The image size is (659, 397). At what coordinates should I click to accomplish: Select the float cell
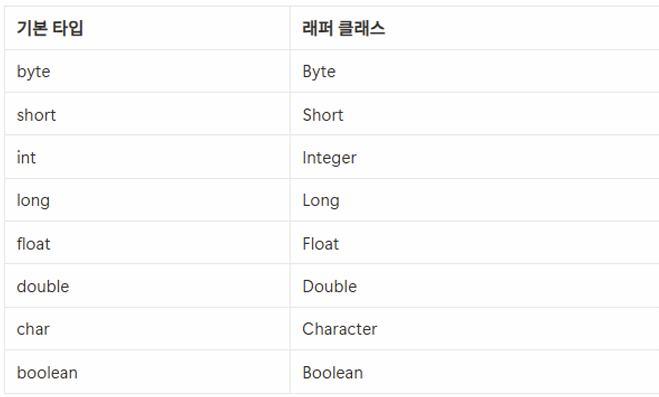click(147, 243)
